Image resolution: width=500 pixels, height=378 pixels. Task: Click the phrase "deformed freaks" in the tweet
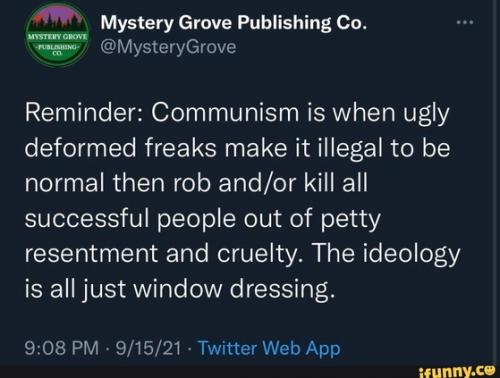point(121,149)
